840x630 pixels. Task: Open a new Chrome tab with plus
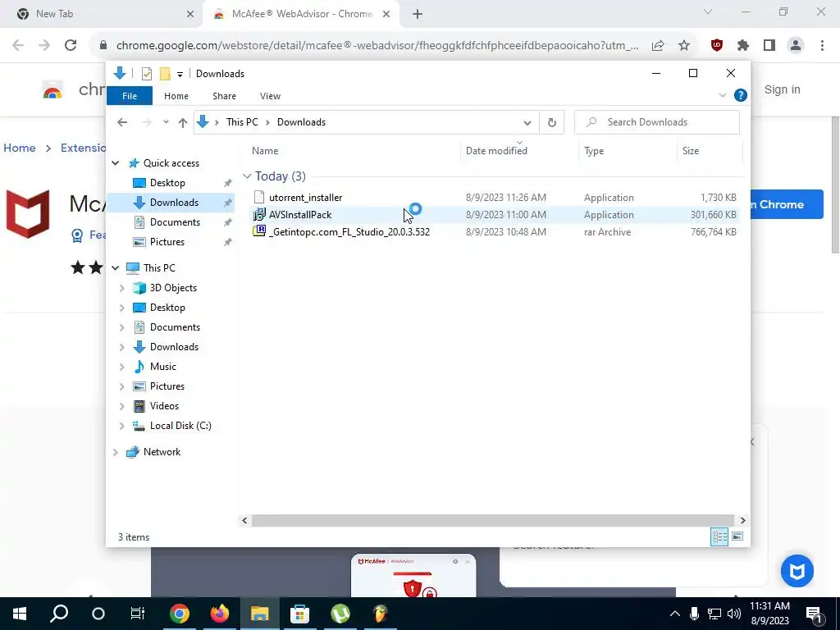(x=418, y=15)
